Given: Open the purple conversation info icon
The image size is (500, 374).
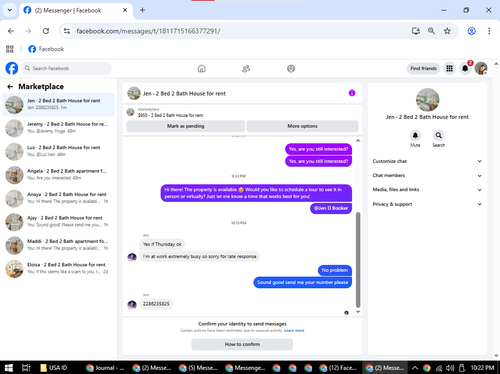Looking at the screenshot, I should coord(352,93).
